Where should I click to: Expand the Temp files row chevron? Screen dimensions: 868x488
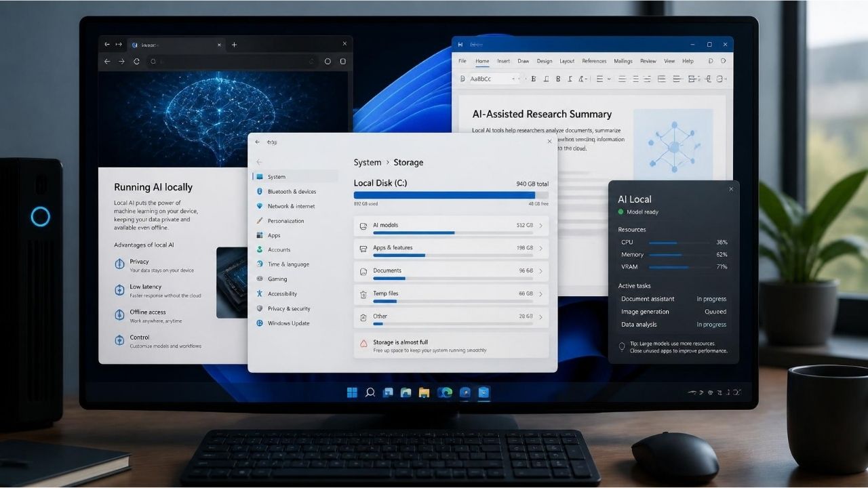pyautogui.click(x=540, y=294)
